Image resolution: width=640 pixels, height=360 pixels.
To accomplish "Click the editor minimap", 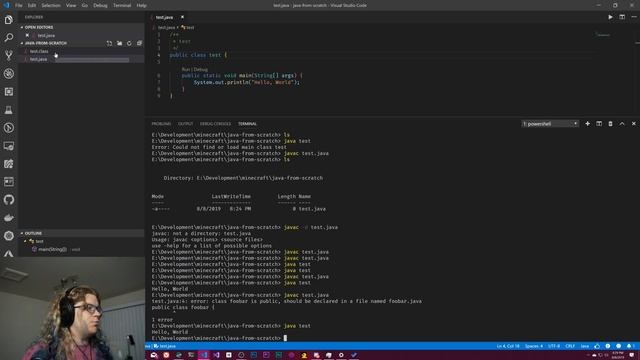I will point(603,35).
